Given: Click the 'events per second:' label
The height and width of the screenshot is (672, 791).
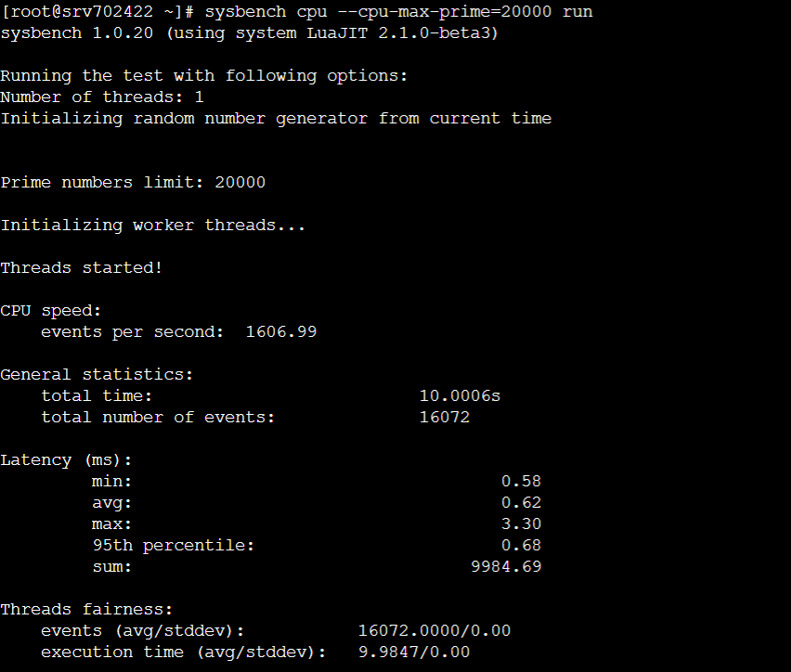Looking at the screenshot, I should point(132,332).
